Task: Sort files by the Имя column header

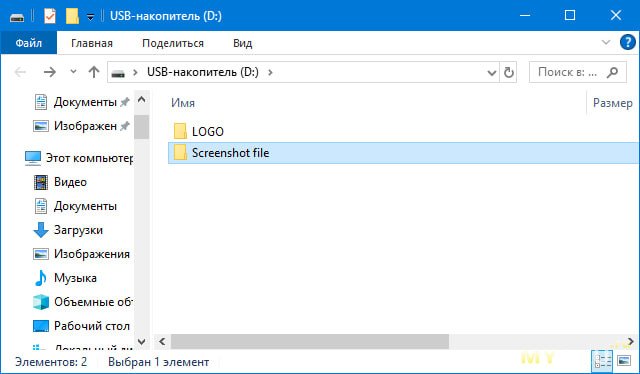Action: click(x=183, y=103)
